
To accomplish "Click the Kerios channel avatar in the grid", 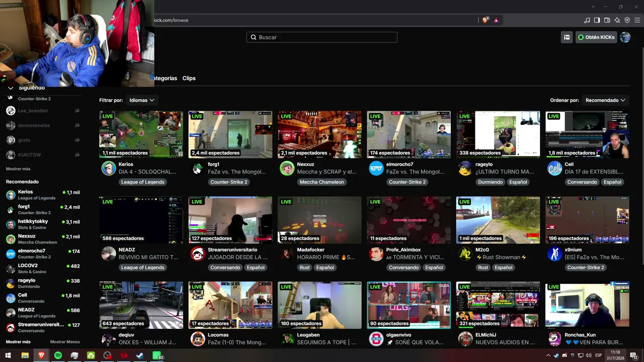I will click(x=109, y=168).
